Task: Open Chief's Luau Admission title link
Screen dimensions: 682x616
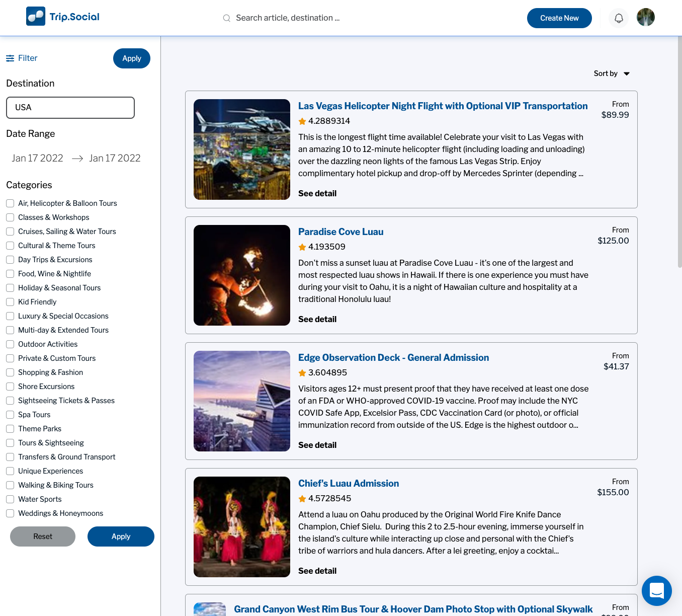Action: [349, 484]
